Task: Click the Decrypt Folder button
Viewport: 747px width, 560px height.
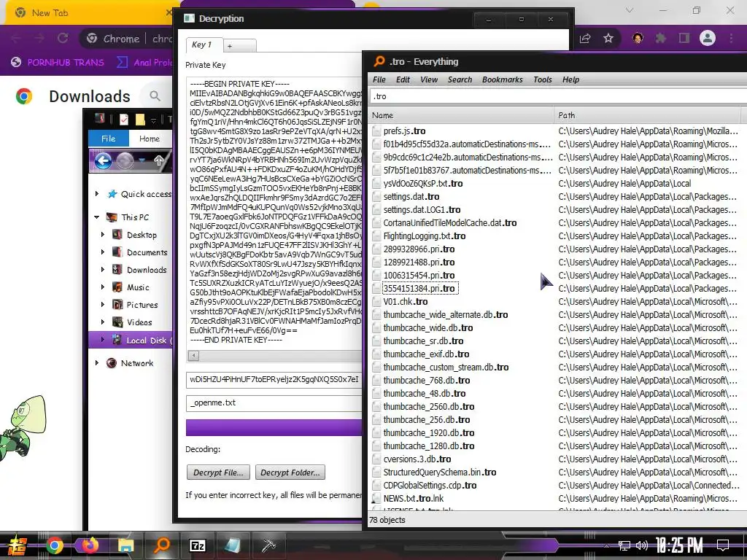Action: (290, 472)
